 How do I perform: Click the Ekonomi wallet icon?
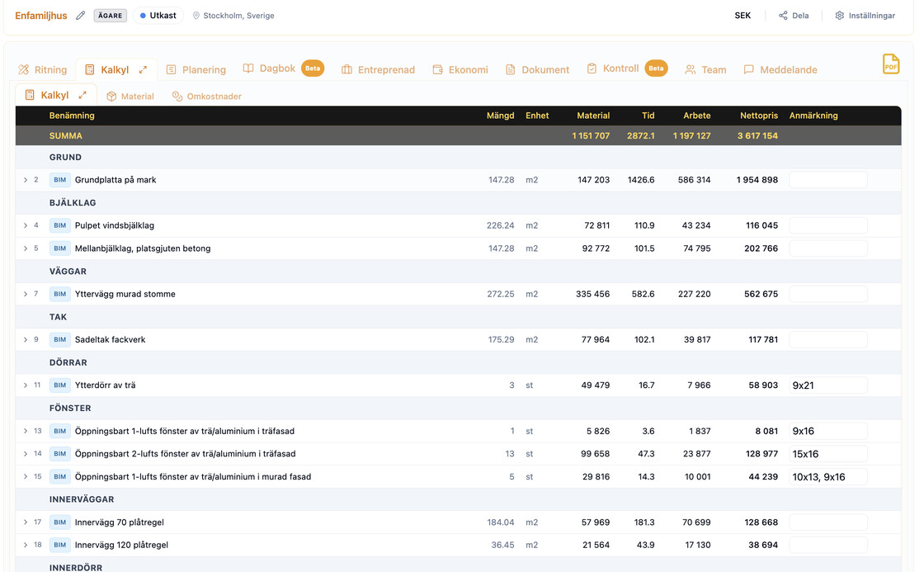pyautogui.click(x=437, y=69)
